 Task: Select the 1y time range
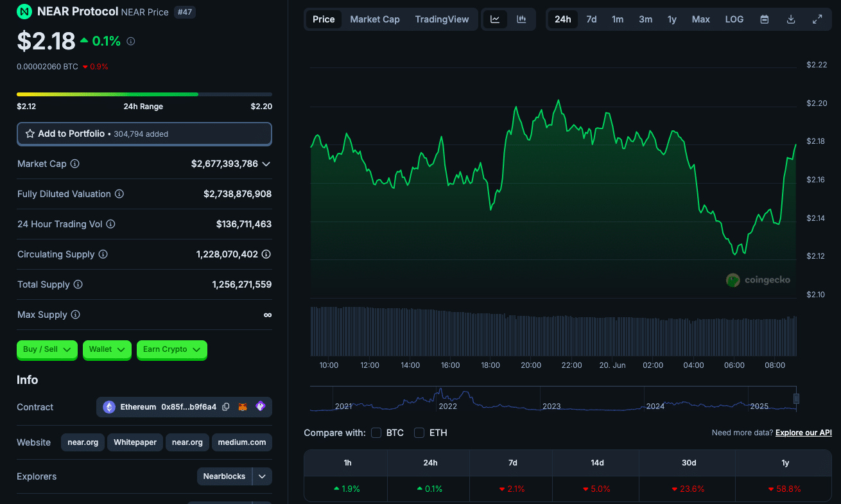coord(672,19)
